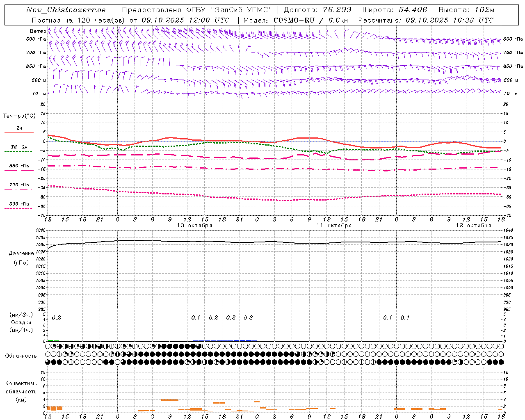Viewport: 525px width, 420px height.
Task: Click the left-axis pressure value 1040
Action: point(40,231)
